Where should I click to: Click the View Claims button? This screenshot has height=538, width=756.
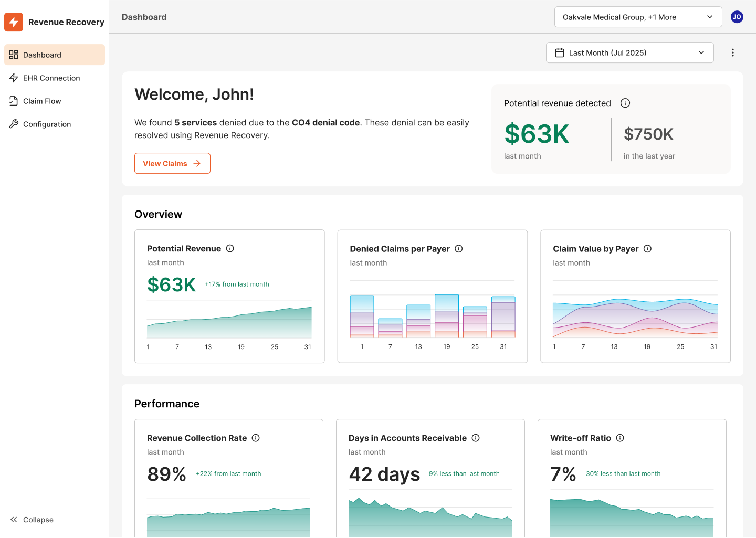172,163
